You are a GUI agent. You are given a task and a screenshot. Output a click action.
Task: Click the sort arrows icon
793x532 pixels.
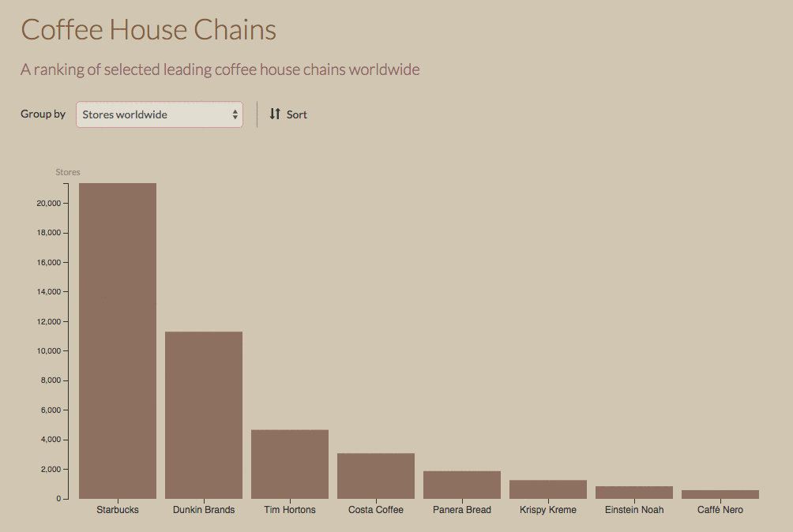(x=275, y=114)
